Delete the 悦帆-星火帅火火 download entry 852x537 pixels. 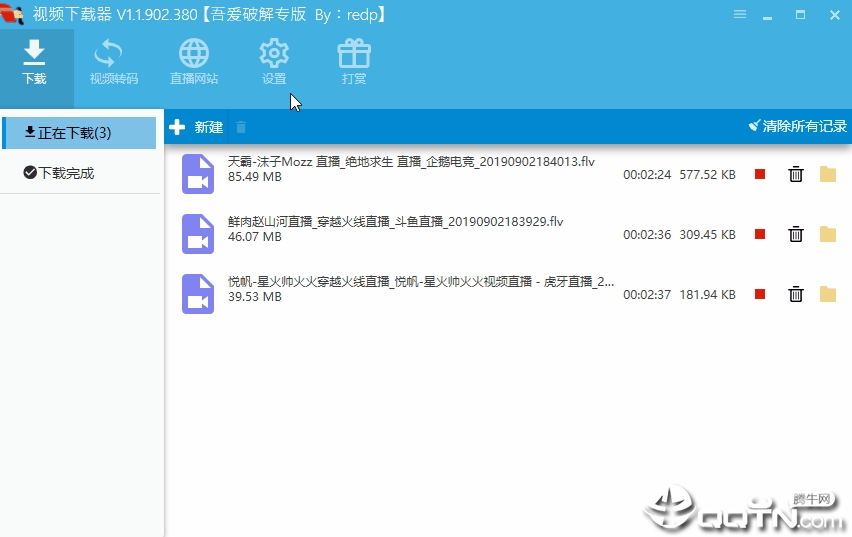[795, 294]
